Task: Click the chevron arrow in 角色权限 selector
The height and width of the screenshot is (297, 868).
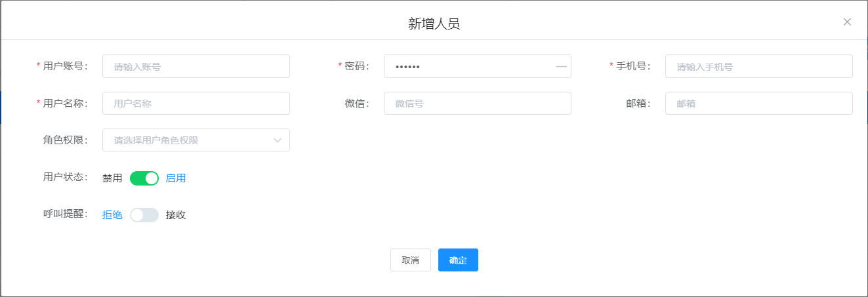Action: coord(278,140)
